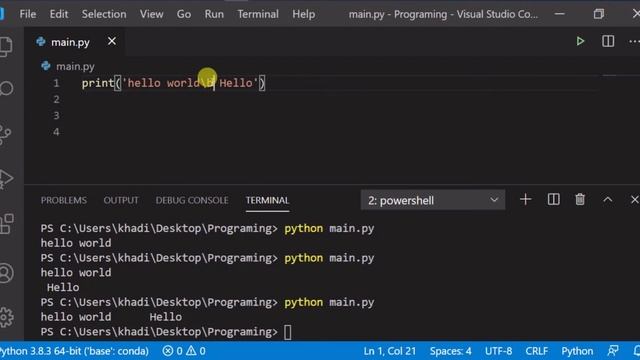
Task: Create a new terminal with plus icon
Action: (525, 200)
